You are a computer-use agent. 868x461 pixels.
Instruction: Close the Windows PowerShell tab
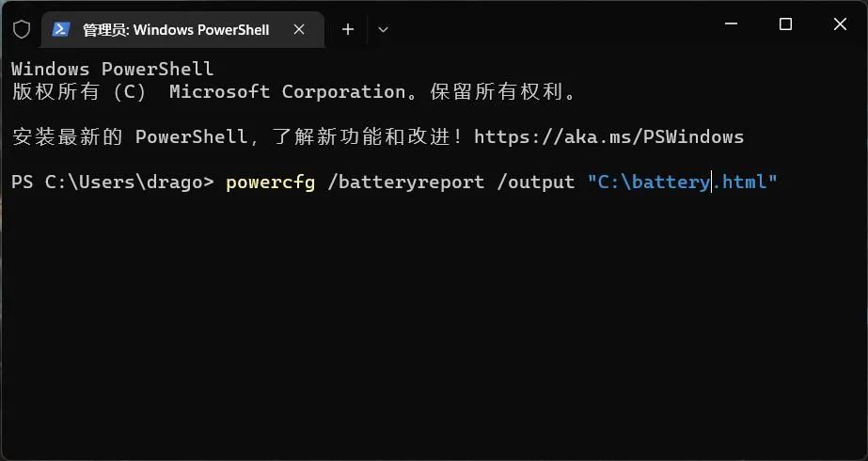point(299,29)
